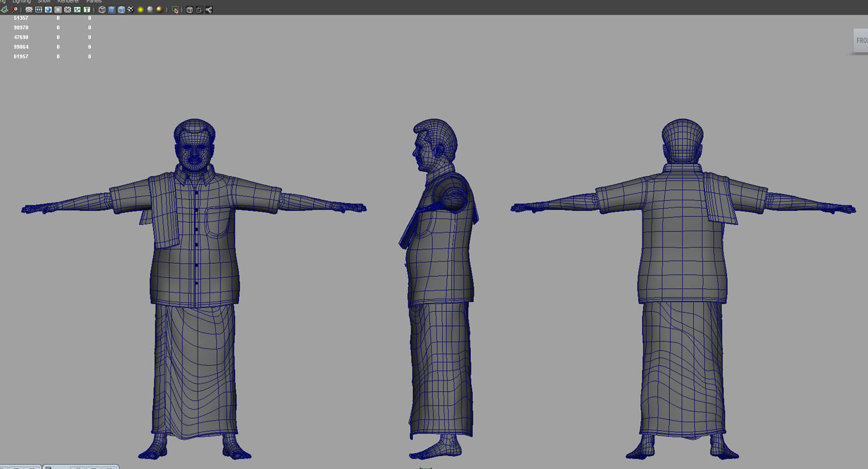Click the 47690 poly count value
The image size is (868, 469).
coord(21,37)
